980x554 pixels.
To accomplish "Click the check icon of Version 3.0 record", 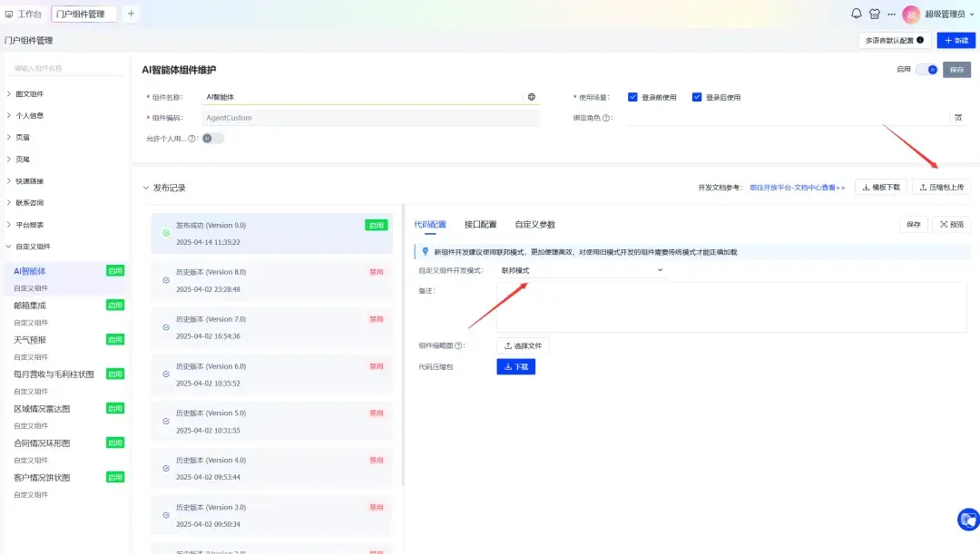I will coord(166,515).
